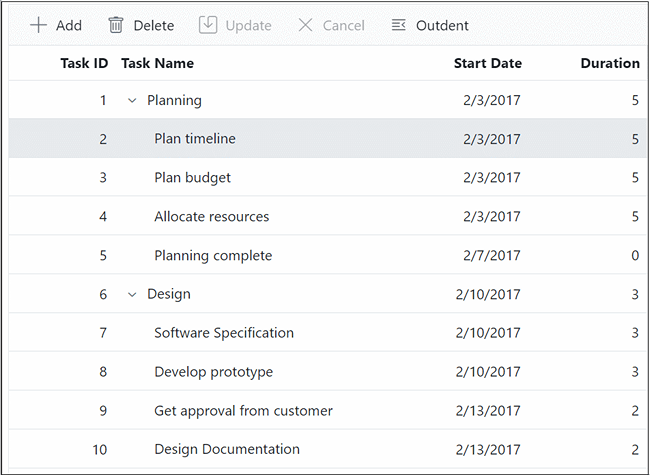
Task: Click the 2/7/2017 start date cell
Action: (491, 256)
